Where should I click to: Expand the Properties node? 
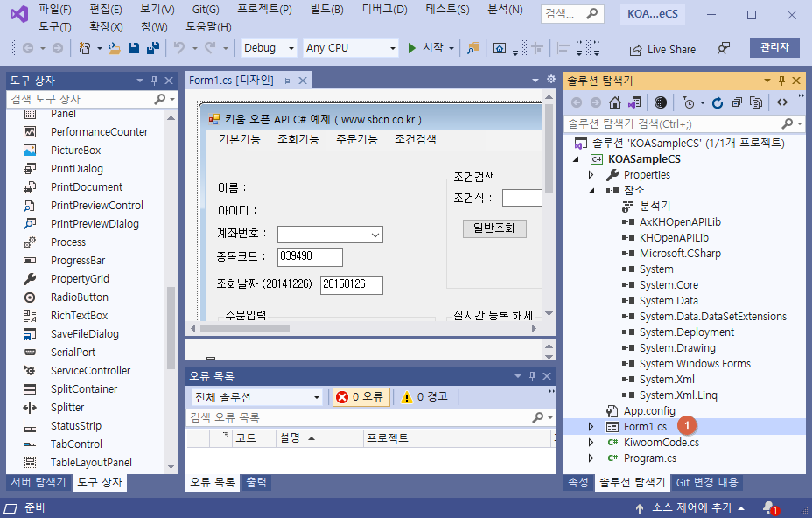pos(591,175)
